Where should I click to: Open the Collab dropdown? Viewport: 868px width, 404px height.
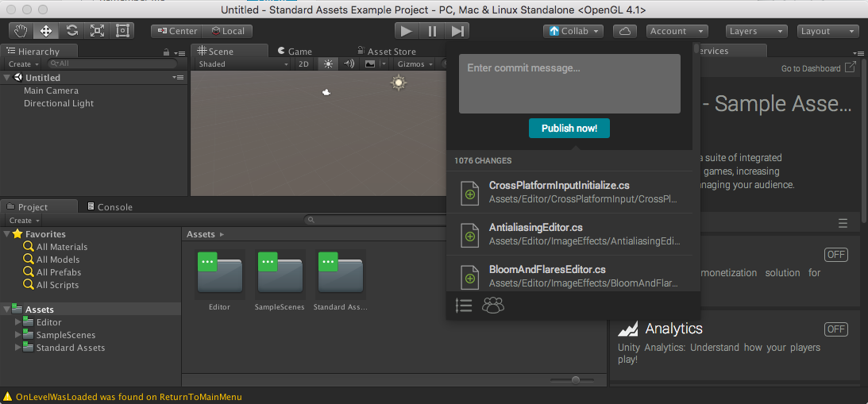(573, 32)
